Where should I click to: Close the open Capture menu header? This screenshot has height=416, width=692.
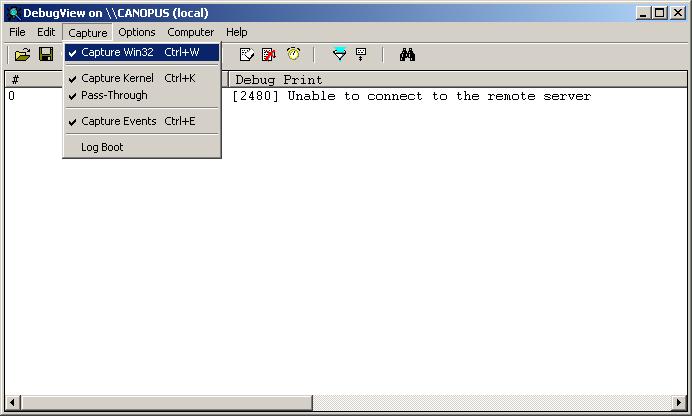coord(88,33)
